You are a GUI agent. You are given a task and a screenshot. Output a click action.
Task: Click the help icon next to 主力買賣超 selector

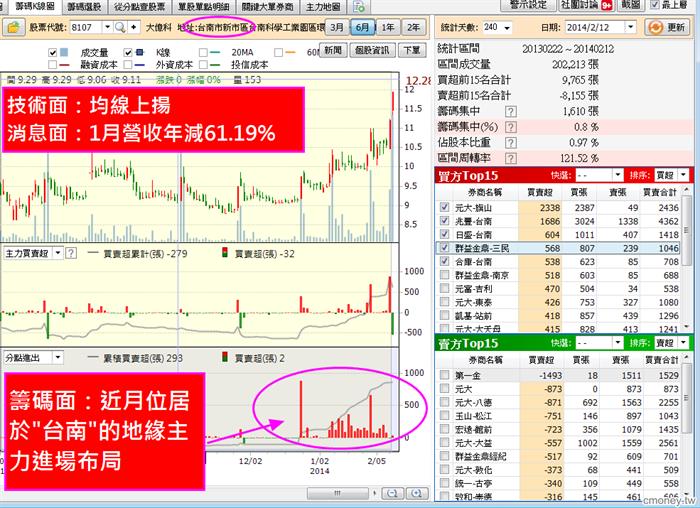tap(71, 254)
